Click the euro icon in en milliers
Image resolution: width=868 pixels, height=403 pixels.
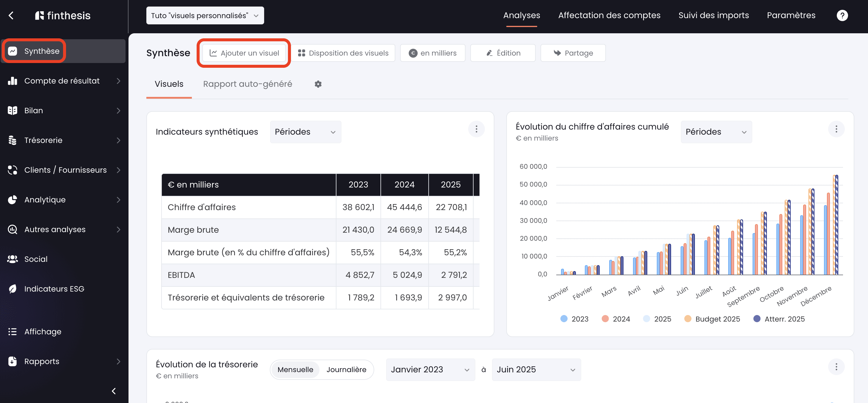click(x=413, y=53)
